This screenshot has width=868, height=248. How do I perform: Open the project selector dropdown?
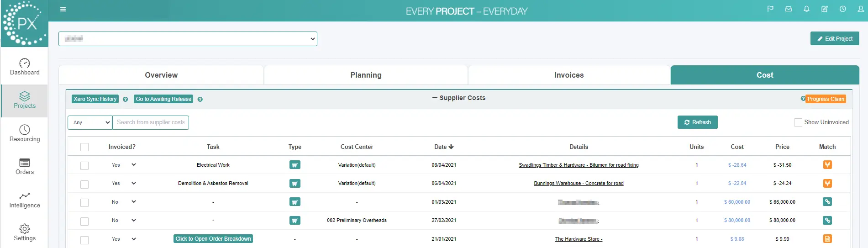coord(188,39)
